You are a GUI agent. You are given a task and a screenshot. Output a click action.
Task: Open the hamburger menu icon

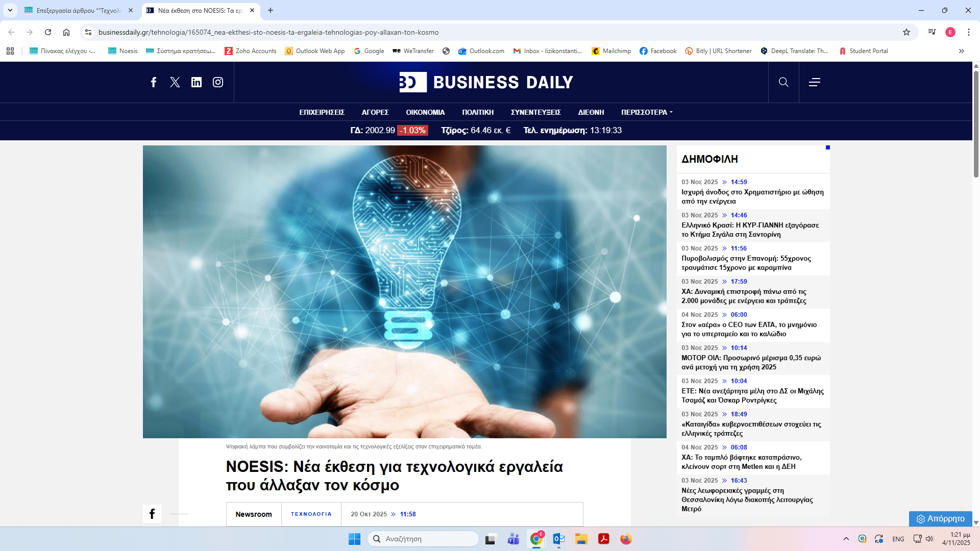pyautogui.click(x=815, y=82)
